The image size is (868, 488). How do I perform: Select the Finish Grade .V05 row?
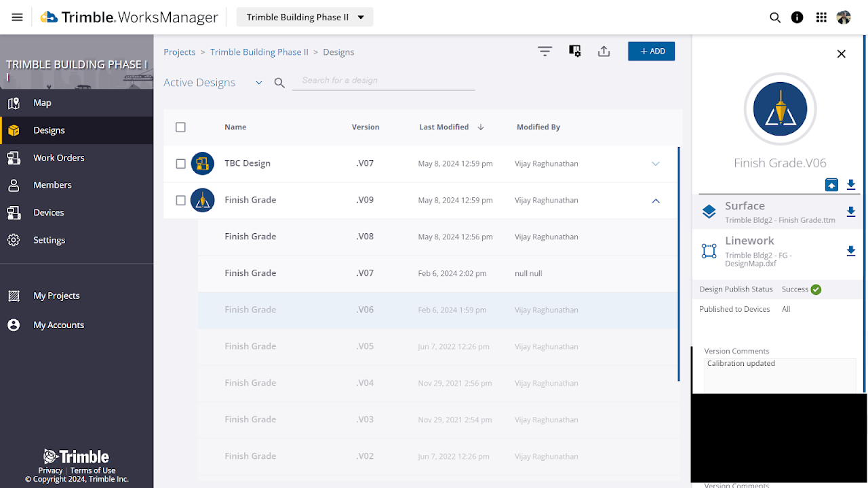click(438, 347)
